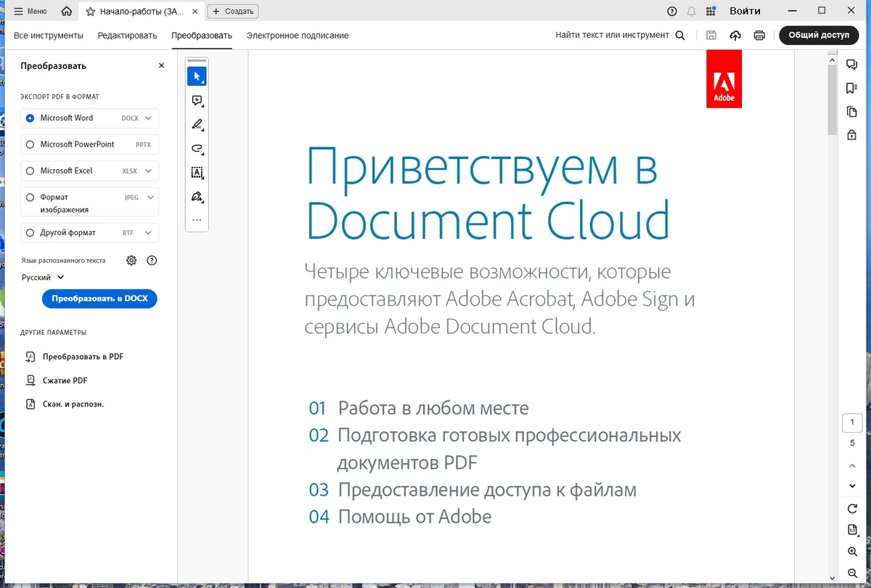Click the search magnifier icon
871x588 pixels.
tap(680, 36)
